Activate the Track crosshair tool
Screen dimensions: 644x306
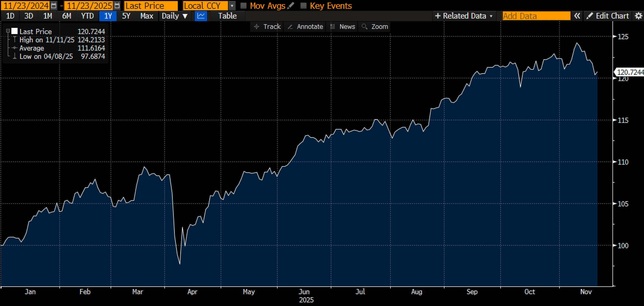click(267, 27)
